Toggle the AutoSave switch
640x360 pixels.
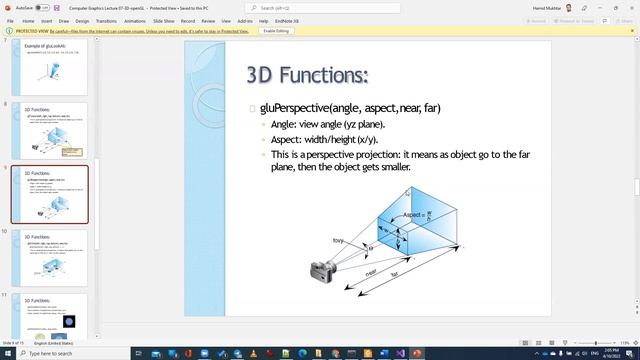(42, 8)
